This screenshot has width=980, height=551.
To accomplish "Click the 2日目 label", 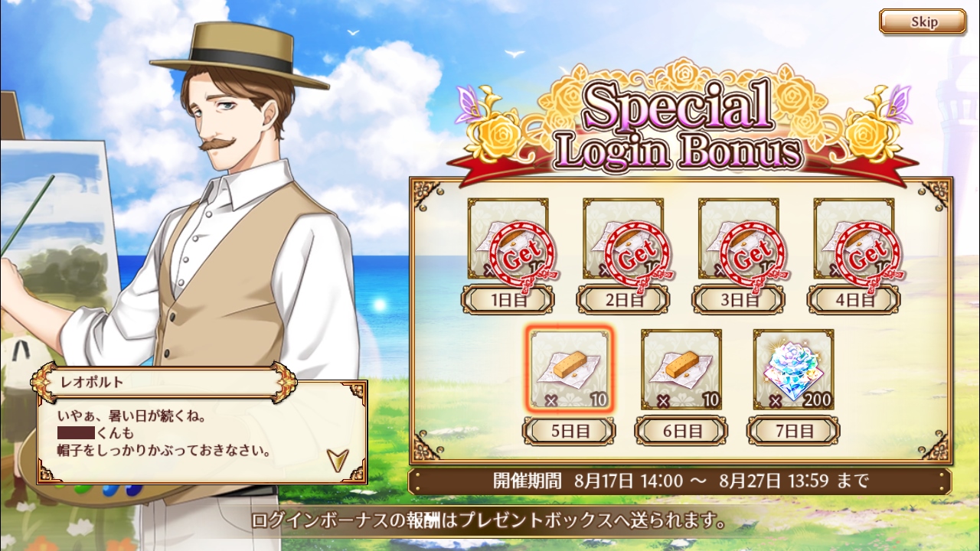I will pos(623,299).
